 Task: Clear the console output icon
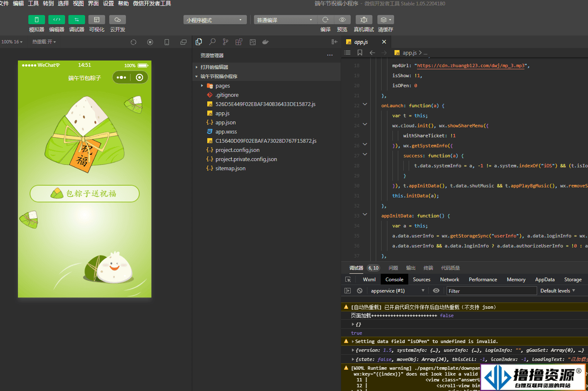point(359,291)
